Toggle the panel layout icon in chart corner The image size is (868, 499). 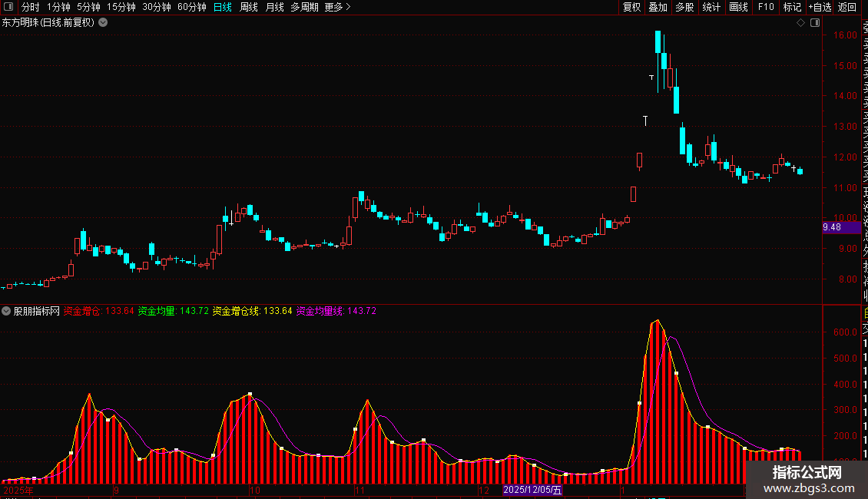tap(815, 23)
